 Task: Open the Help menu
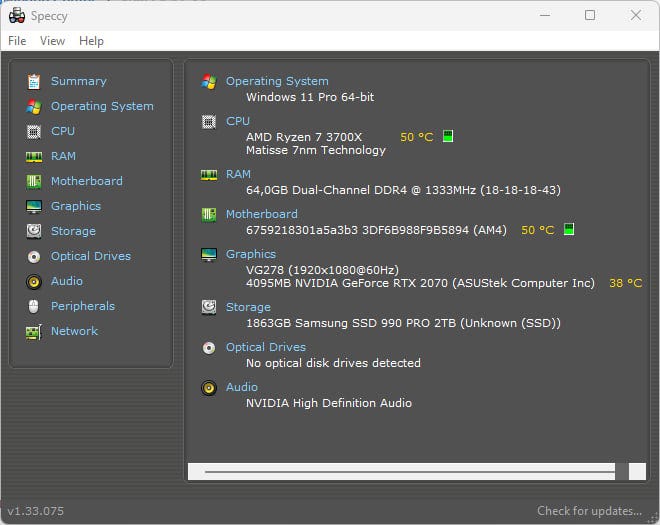click(91, 41)
